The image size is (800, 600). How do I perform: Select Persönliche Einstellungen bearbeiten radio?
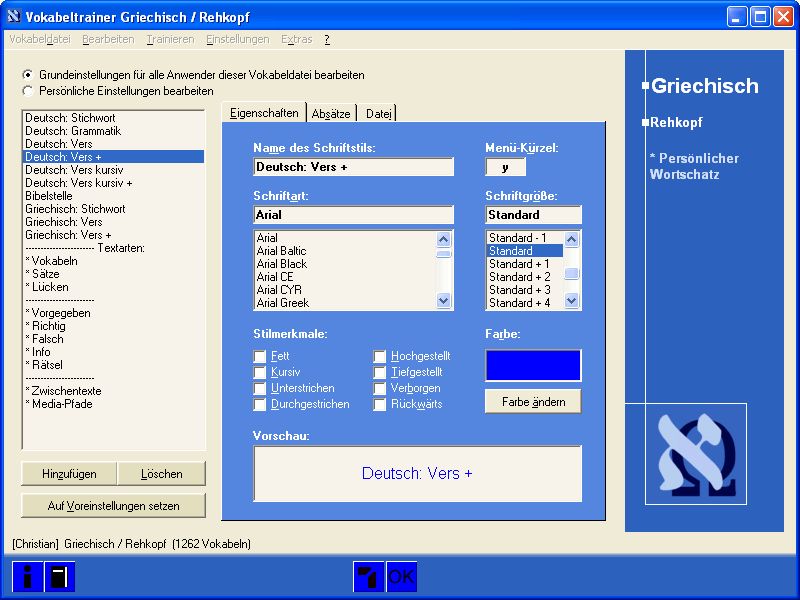tap(28, 91)
